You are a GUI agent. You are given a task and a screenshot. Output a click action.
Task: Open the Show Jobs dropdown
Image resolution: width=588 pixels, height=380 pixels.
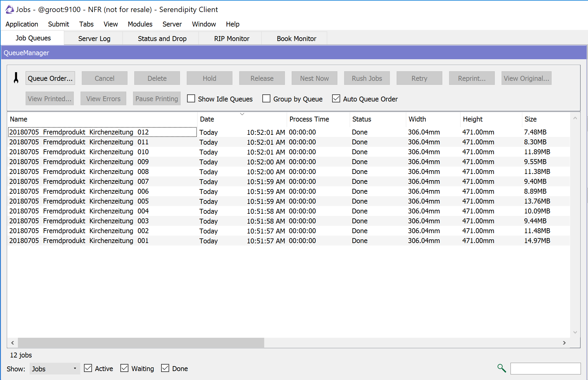click(x=55, y=369)
